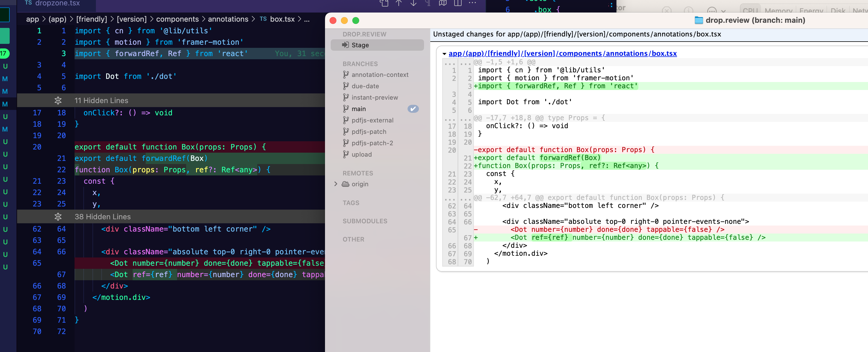This screenshot has width=868, height=352.
Task: Click the split editor icon
Action: coord(457,4)
